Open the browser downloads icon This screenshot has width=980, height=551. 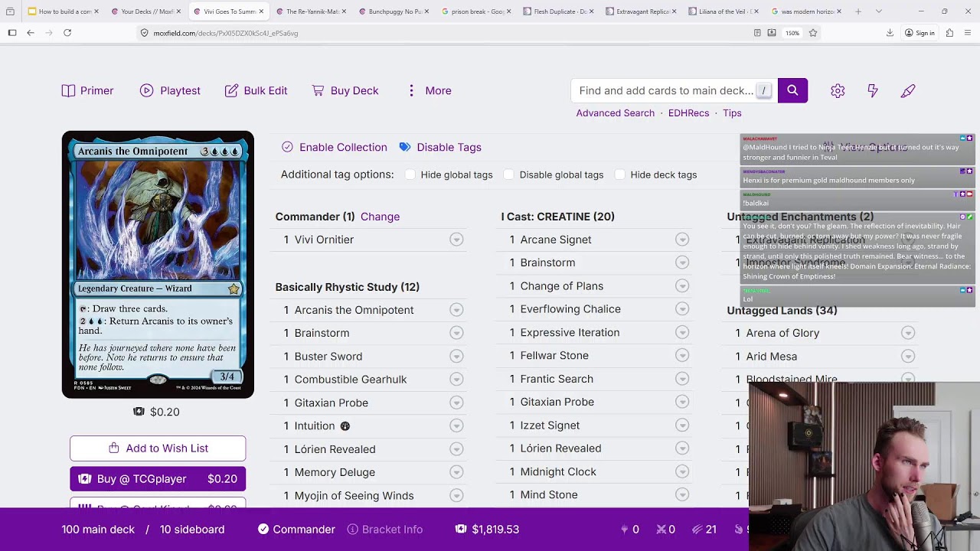(x=890, y=33)
